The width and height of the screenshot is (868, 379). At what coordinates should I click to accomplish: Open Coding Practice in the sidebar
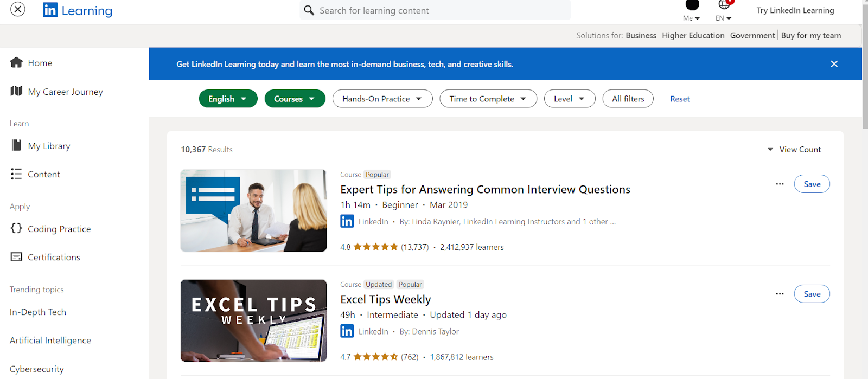click(59, 229)
